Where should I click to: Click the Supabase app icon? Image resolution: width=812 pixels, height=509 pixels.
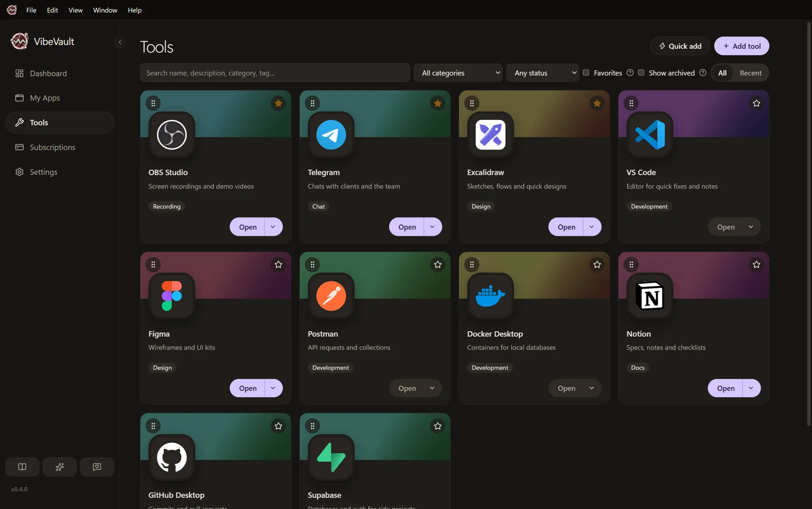(331, 457)
